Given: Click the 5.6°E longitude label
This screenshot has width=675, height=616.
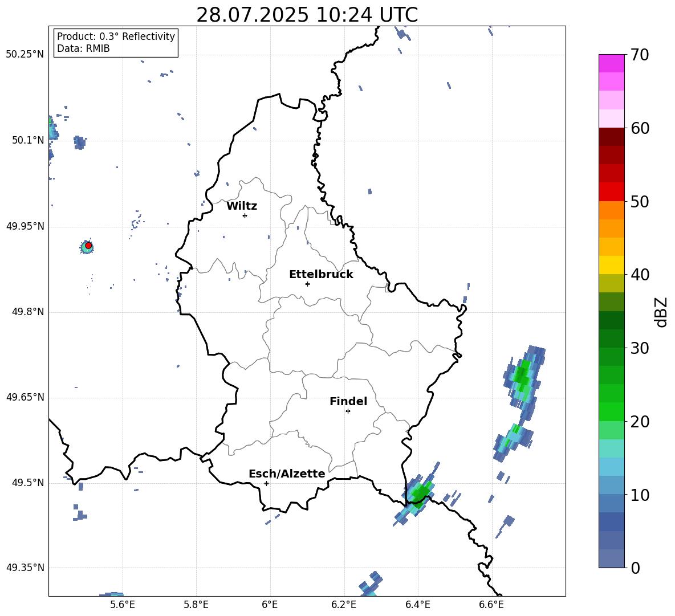Looking at the screenshot, I should coord(123,605).
